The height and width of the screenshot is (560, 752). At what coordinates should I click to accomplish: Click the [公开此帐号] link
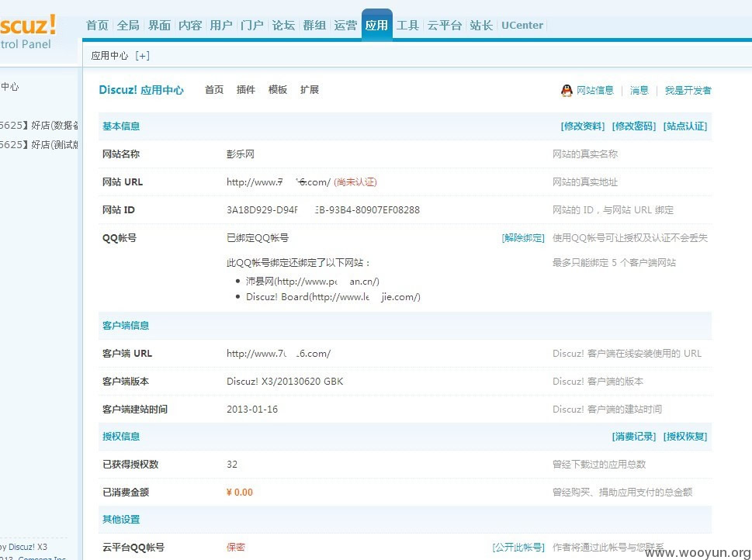(x=518, y=547)
